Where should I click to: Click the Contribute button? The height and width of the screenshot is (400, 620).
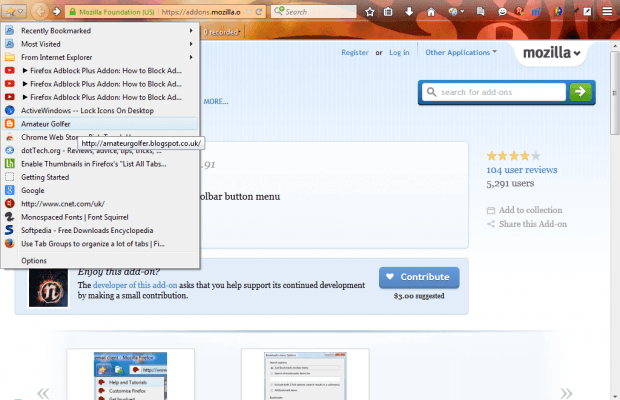coord(419,277)
